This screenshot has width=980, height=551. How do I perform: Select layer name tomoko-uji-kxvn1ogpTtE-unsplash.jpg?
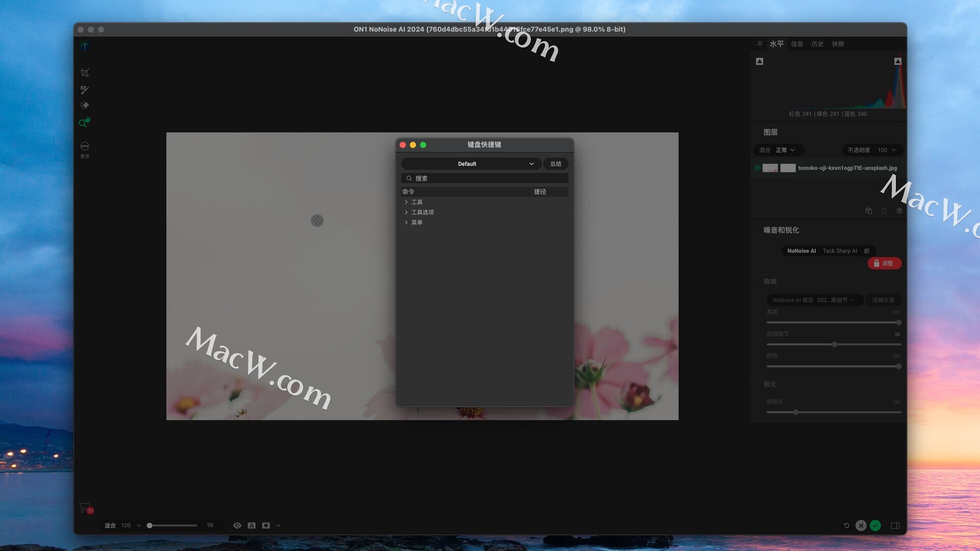[847, 168]
